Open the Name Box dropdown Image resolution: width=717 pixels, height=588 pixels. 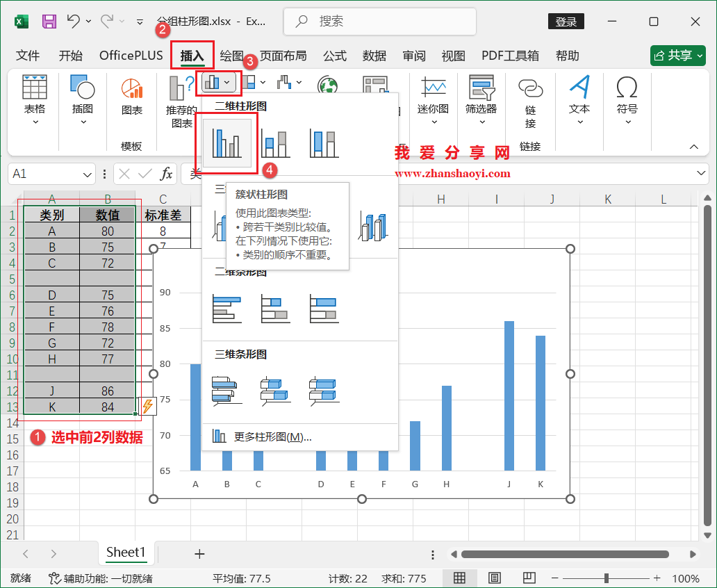point(85,173)
